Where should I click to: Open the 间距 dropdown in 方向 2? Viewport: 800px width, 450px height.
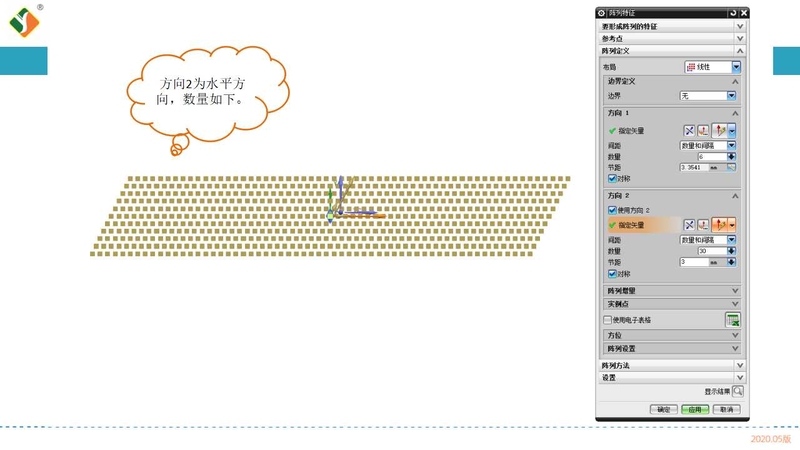pos(708,240)
